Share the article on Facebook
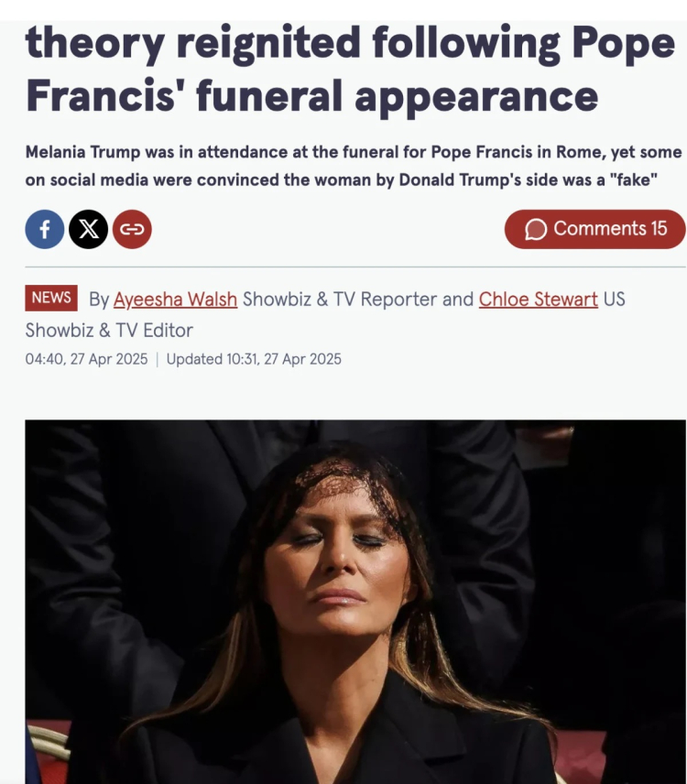 44,229
